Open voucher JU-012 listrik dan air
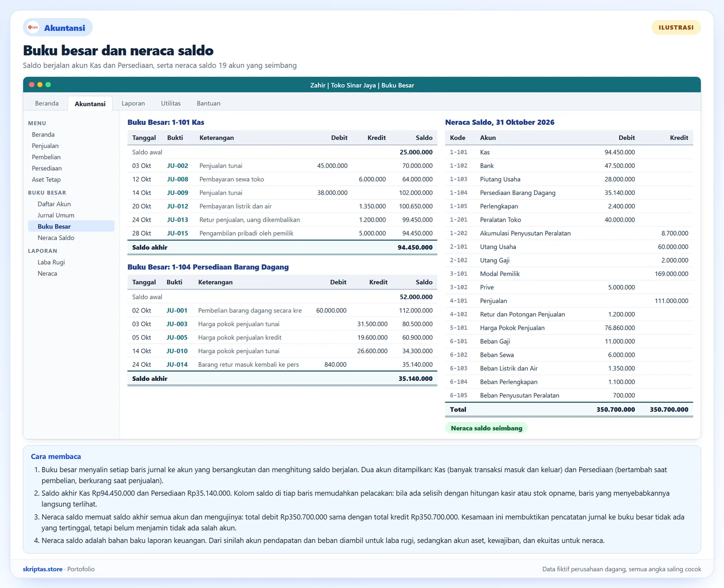This screenshot has height=588, width=724. pyautogui.click(x=177, y=206)
